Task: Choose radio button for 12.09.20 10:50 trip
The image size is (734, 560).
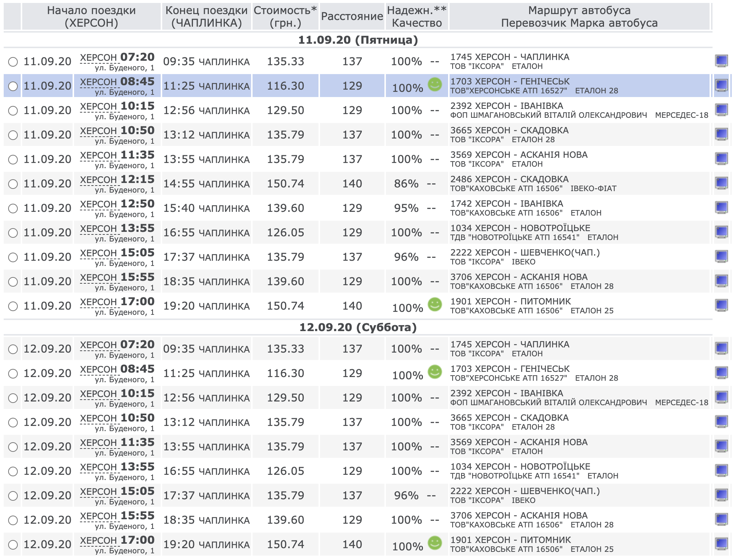Action: (x=13, y=423)
